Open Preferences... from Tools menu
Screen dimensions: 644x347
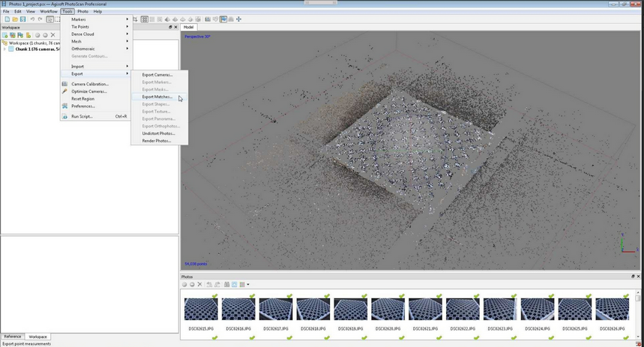tap(96, 106)
